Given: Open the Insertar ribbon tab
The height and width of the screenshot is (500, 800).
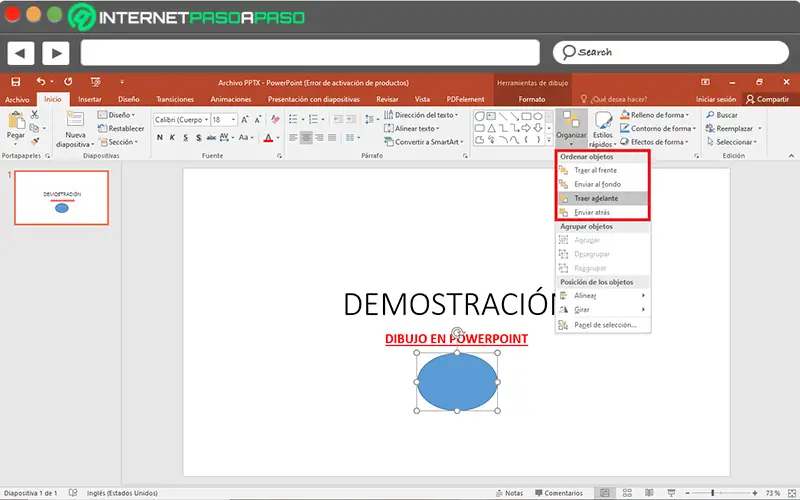Looking at the screenshot, I should click(90, 100).
